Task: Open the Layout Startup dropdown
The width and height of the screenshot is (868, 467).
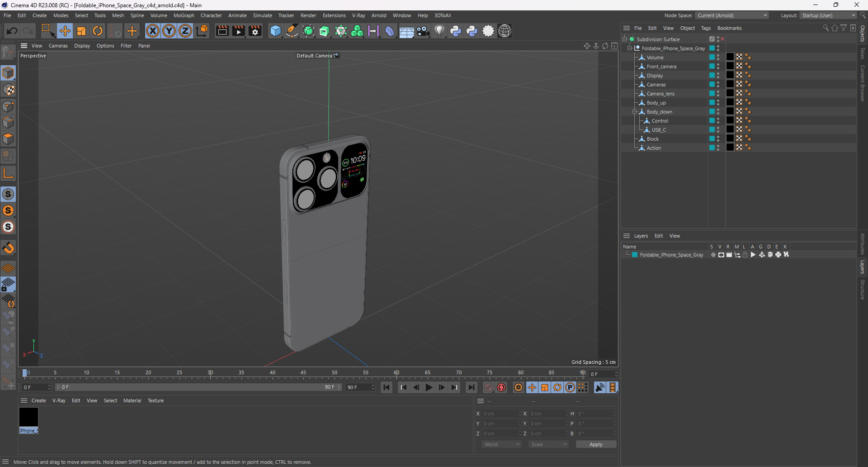Action: coord(828,15)
